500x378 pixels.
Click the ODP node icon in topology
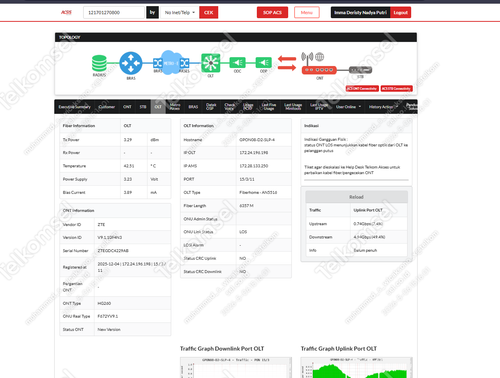pos(263,62)
